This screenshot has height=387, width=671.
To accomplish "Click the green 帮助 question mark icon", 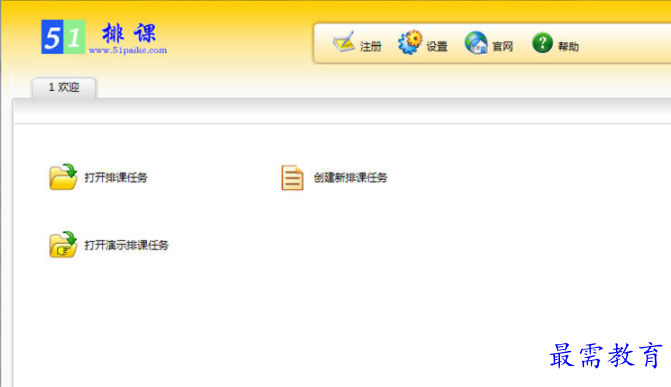I will (542, 42).
